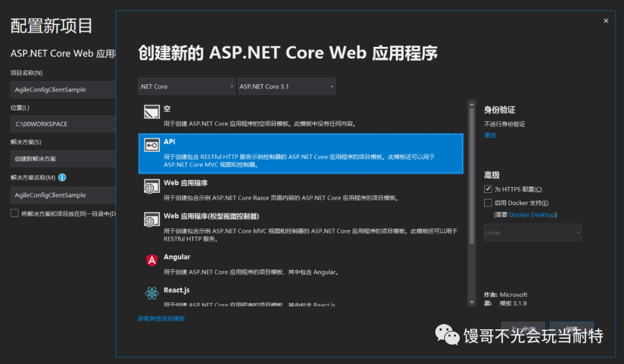The height and width of the screenshot is (364, 624).
Task: Open the Linux OS dropdown
Action: click(x=533, y=232)
